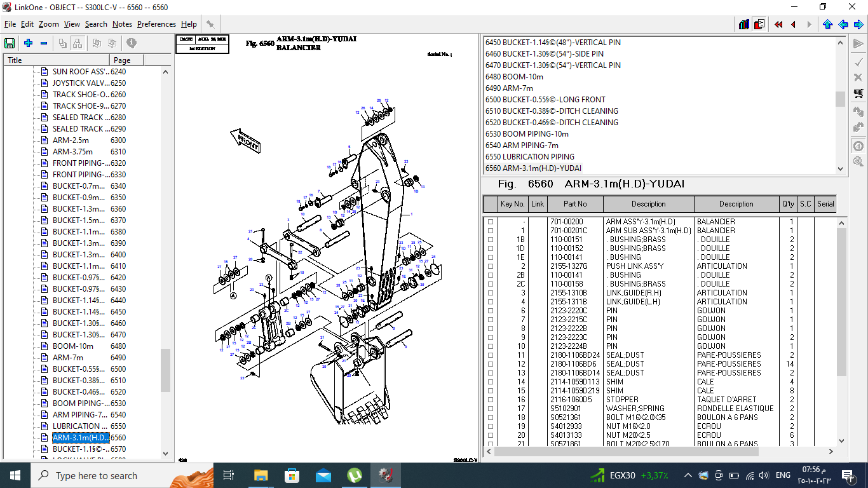Click the top list scroll up arrow
This screenshot has height=488, width=868.
point(841,43)
